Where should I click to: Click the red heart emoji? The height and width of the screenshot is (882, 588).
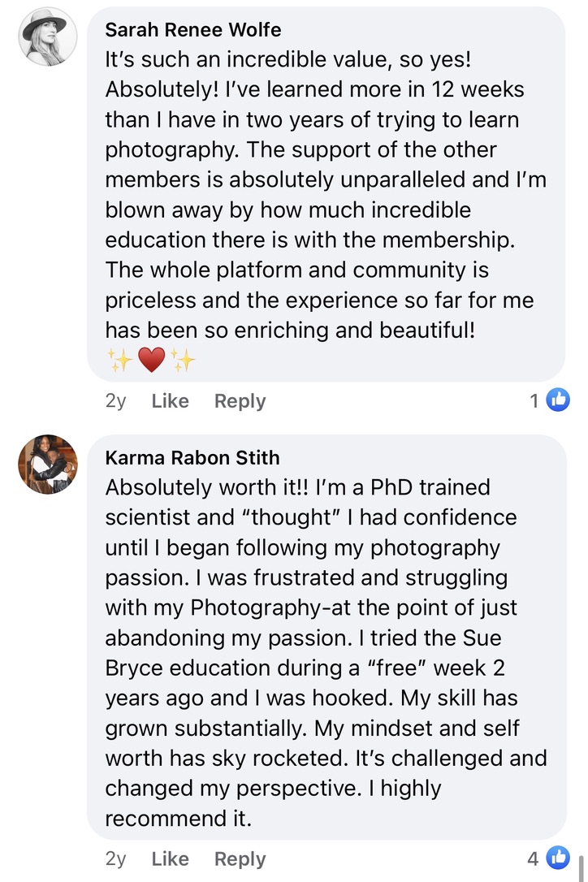tap(152, 359)
